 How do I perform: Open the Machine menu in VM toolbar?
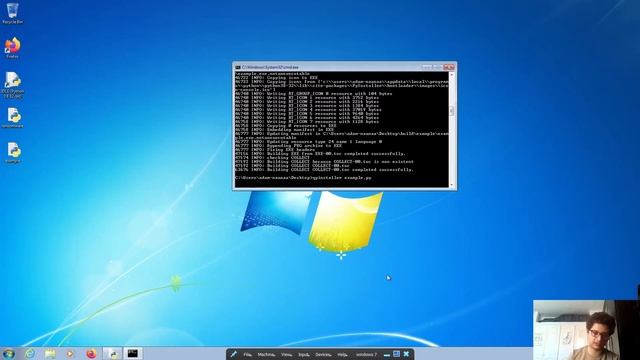[x=266, y=355]
